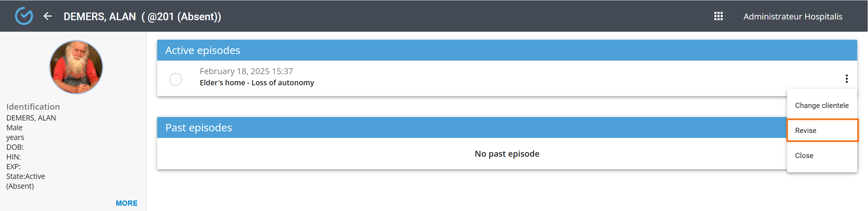Image resolution: width=868 pixels, height=211 pixels.
Task: Click the Hospitalis checkmark logo icon
Action: [x=24, y=16]
